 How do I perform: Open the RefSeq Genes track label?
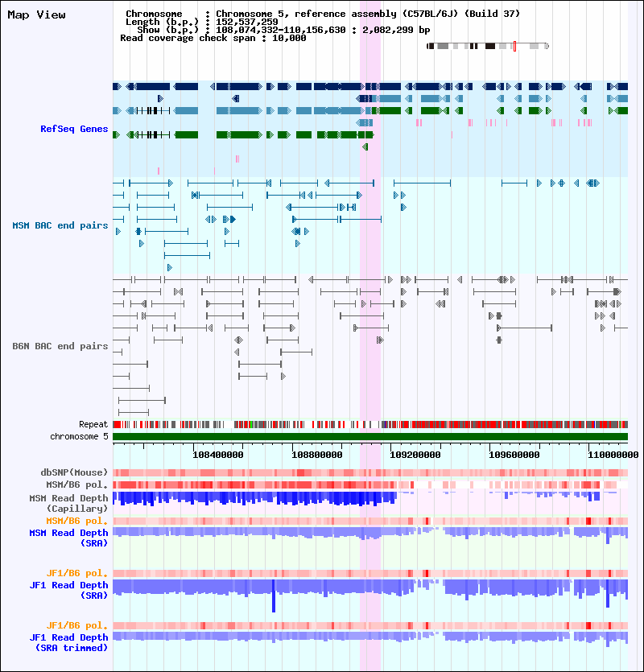pyautogui.click(x=74, y=129)
